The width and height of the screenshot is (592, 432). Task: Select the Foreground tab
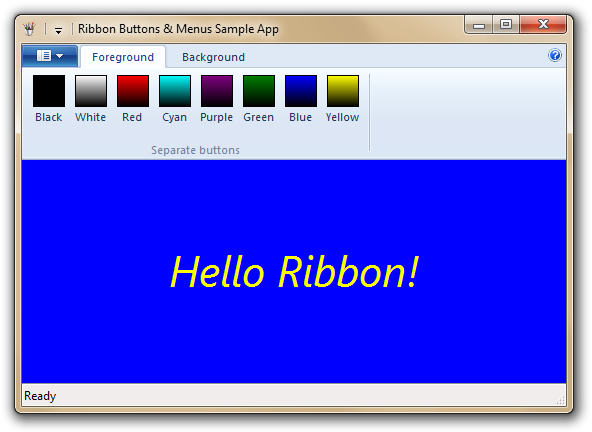123,57
